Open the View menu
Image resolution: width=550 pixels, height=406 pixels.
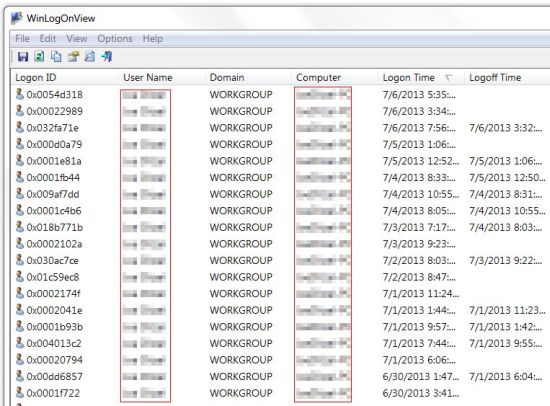pyautogui.click(x=76, y=39)
